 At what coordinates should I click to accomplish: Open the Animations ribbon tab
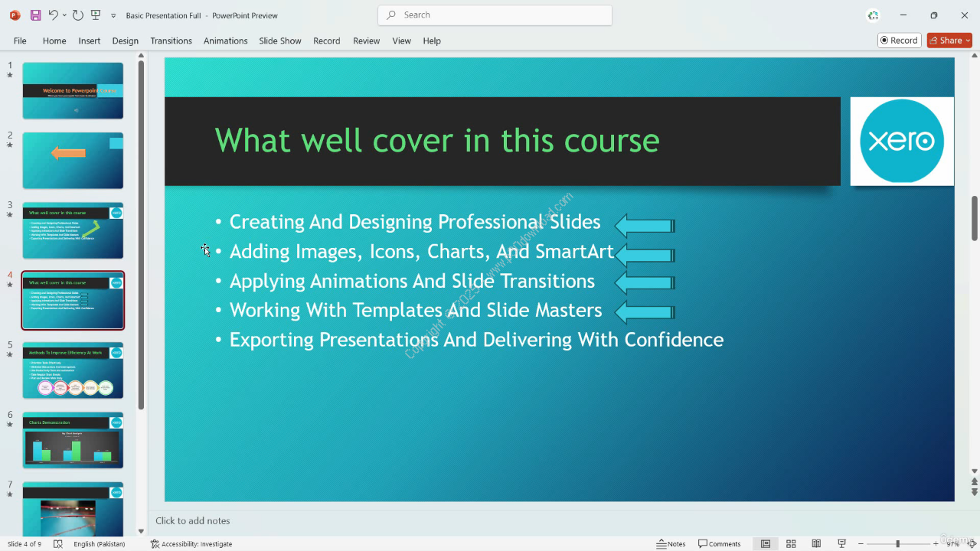click(x=225, y=41)
